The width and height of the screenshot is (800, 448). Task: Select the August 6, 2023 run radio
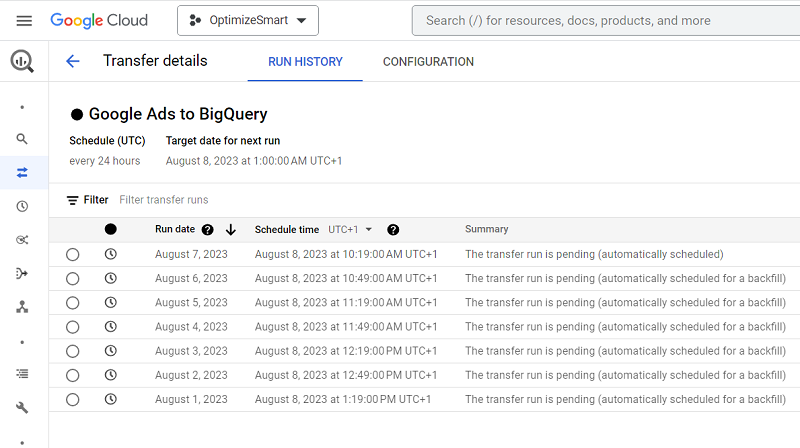pyautogui.click(x=72, y=279)
